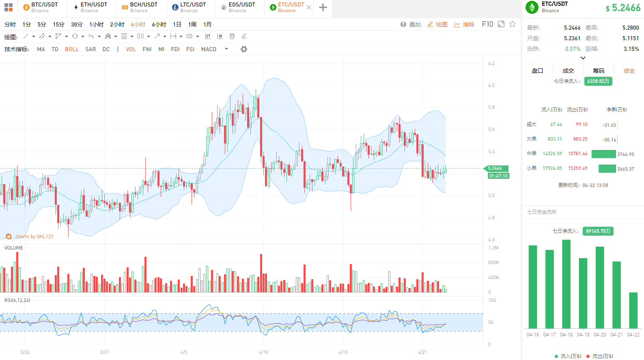Click the 指标 indicators button
Viewport: 644px width, 360px height.
click(x=464, y=24)
